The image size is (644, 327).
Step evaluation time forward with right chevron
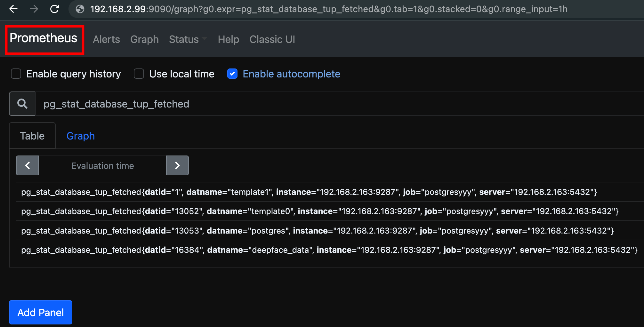(177, 165)
